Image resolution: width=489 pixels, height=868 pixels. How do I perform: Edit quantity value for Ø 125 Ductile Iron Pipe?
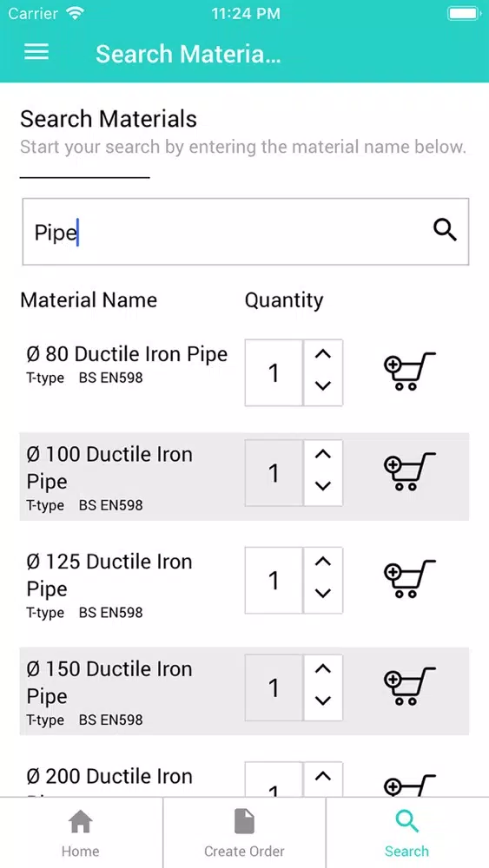[274, 580]
